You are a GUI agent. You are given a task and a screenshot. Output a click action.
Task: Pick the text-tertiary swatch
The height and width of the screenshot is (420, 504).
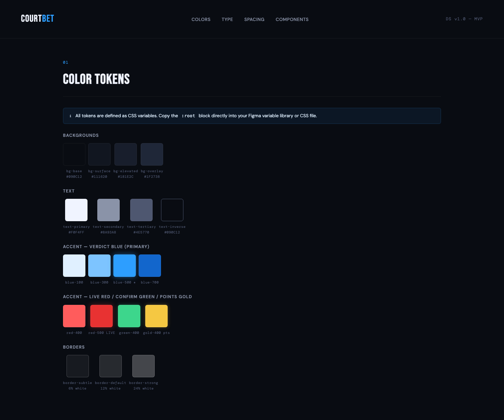tap(141, 210)
